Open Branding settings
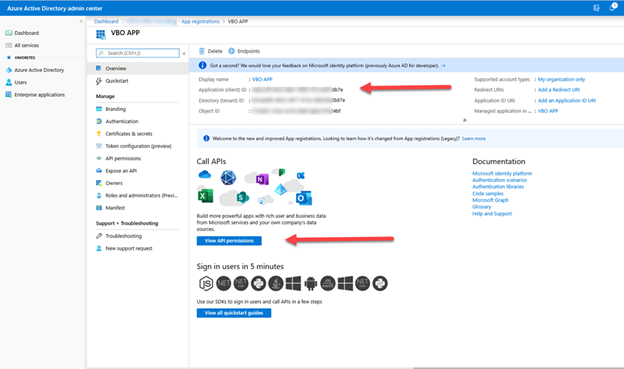 coord(115,109)
